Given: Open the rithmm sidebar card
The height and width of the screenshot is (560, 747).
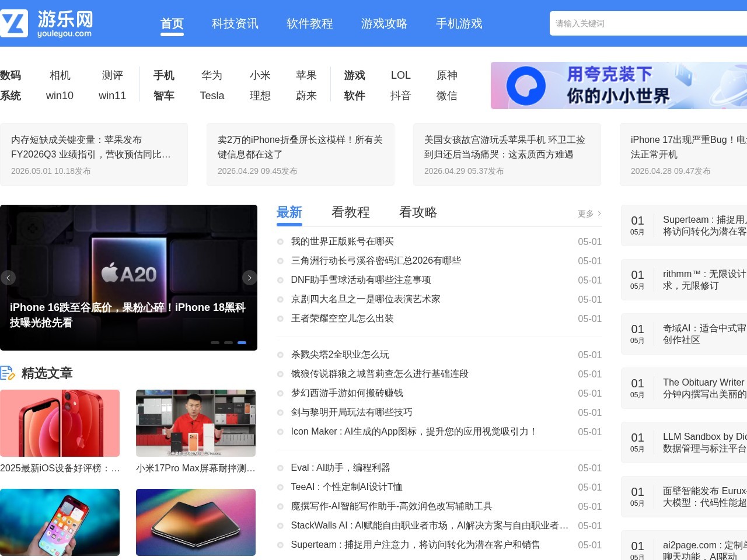Looking at the screenshot, I should tap(684, 280).
